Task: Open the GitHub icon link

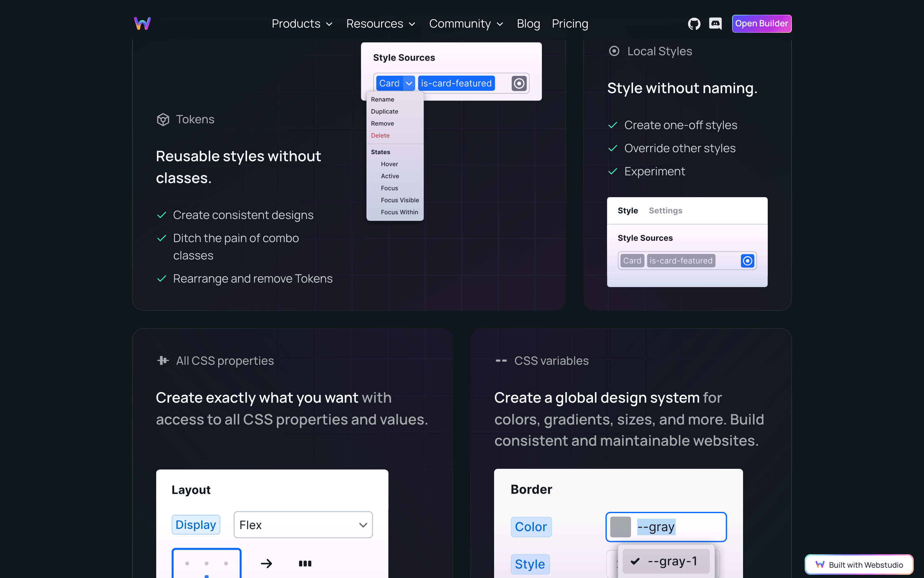Action: pyautogui.click(x=694, y=24)
